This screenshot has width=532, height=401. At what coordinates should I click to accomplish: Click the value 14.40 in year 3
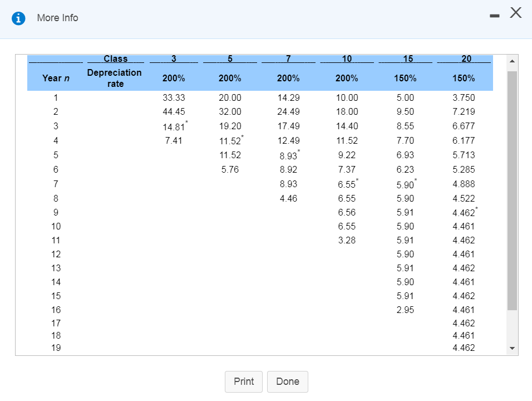pos(347,126)
